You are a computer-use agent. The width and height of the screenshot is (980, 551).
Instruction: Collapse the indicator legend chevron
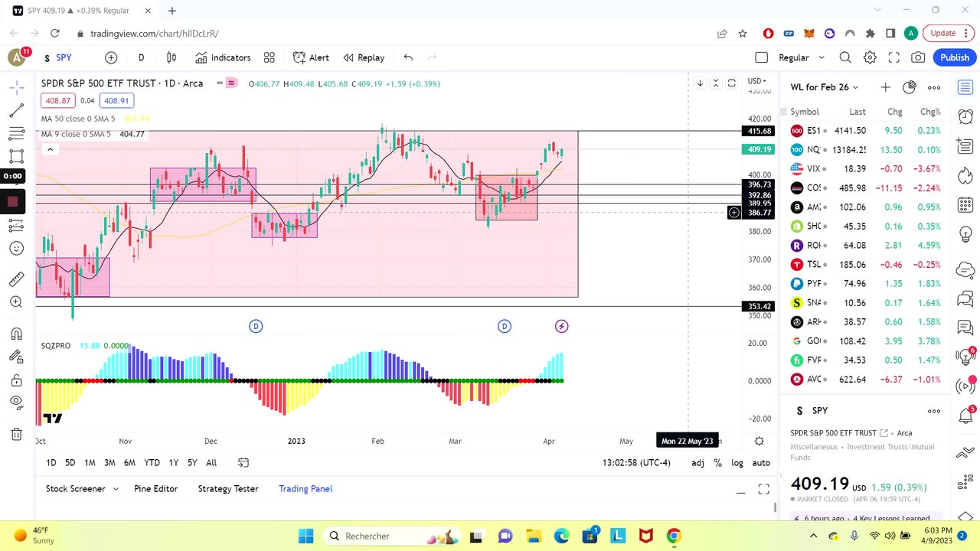50,149
